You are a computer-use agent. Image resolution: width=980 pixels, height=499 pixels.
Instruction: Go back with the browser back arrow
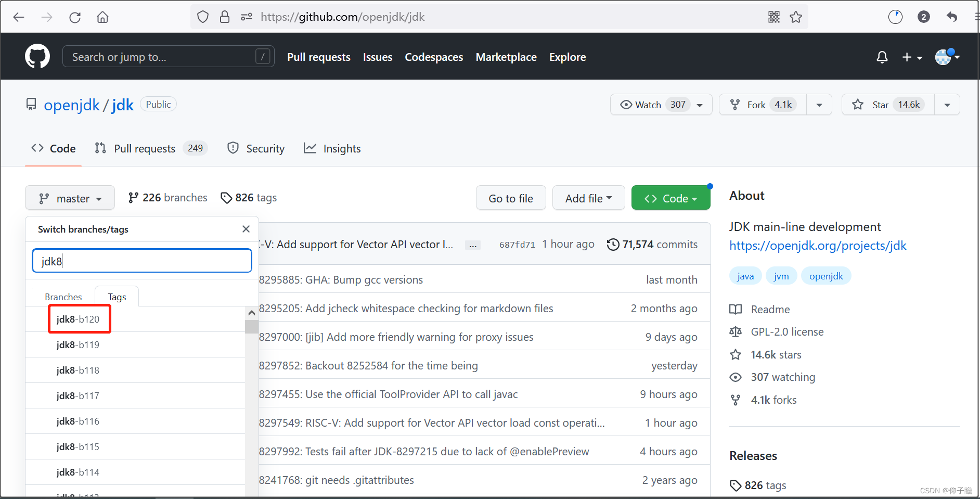point(19,17)
